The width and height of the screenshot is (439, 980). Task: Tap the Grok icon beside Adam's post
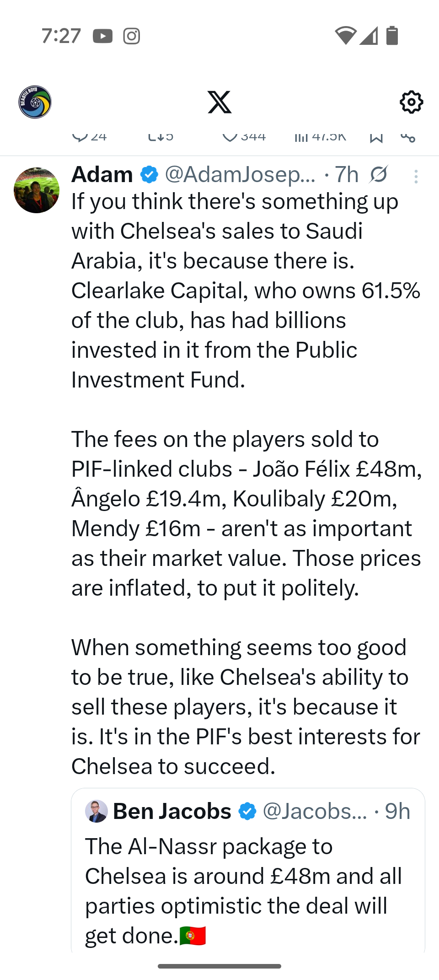[379, 174]
